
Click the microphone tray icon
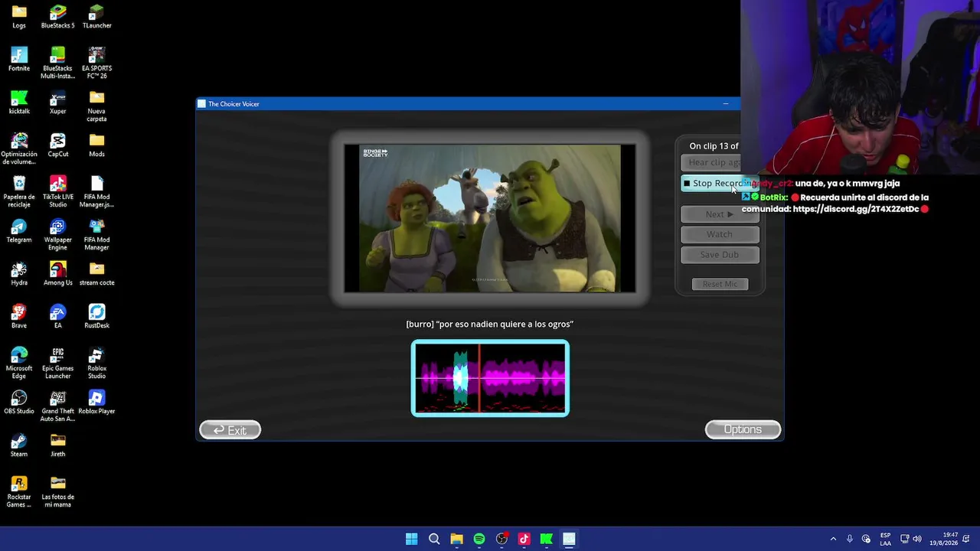849,539
